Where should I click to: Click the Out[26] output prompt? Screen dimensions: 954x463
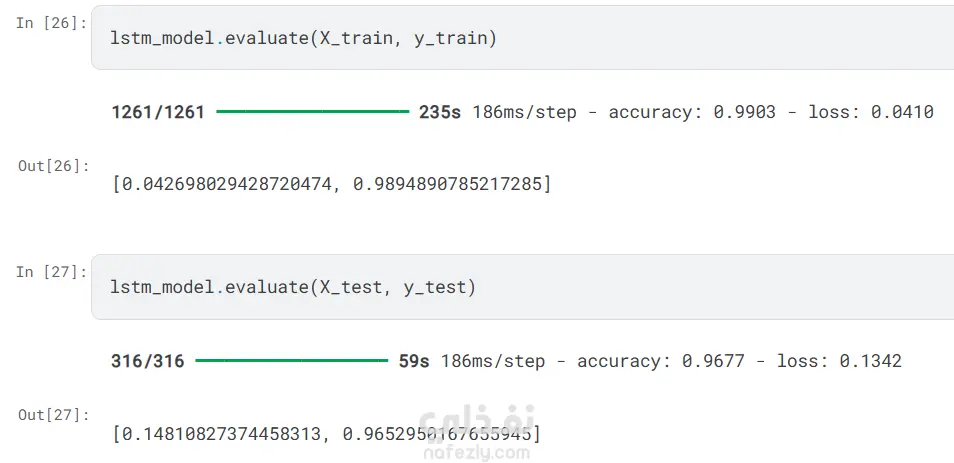click(54, 165)
